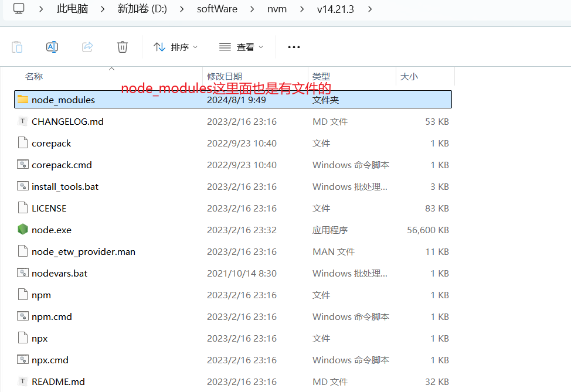
Task: Click the This PC monitor icon in address bar
Action: 19,9
